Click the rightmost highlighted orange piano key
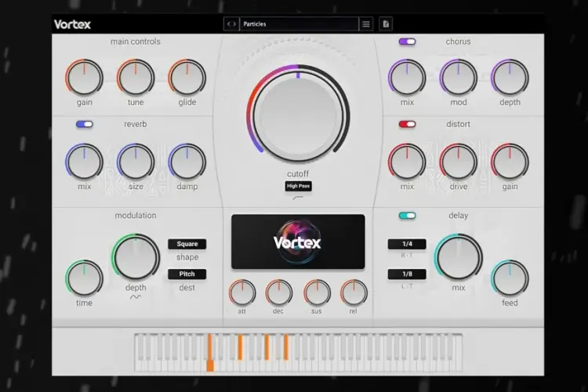 tap(285, 347)
